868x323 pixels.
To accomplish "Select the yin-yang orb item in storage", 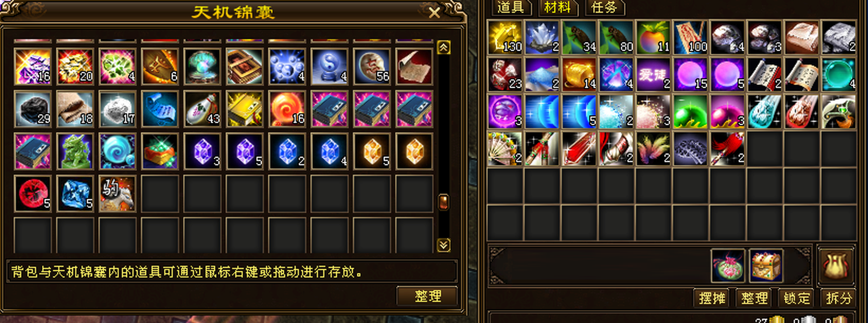I will [x=329, y=66].
